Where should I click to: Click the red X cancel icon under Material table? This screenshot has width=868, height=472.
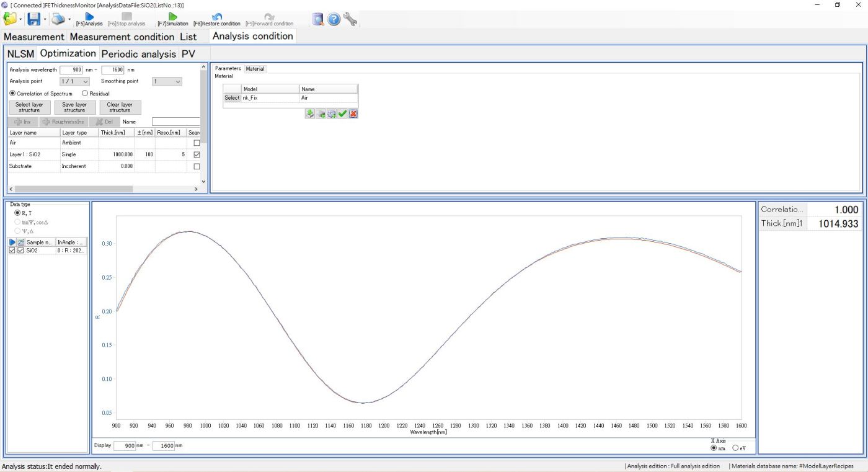pos(353,114)
